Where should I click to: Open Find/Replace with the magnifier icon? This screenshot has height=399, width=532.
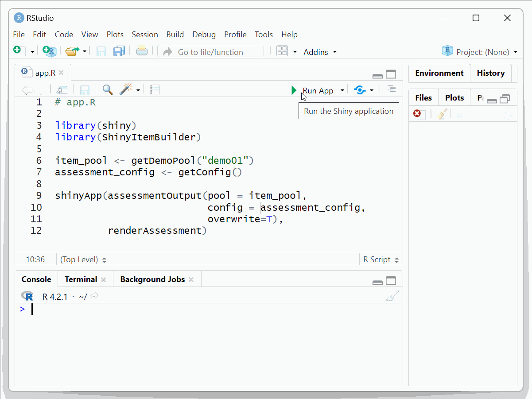click(x=108, y=90)
